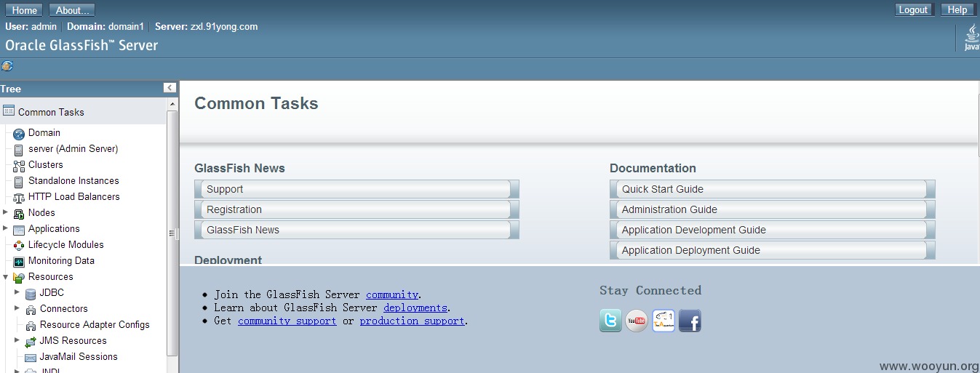Open the Domain tree node
The image size is (980, 373).
click(44, 132)
